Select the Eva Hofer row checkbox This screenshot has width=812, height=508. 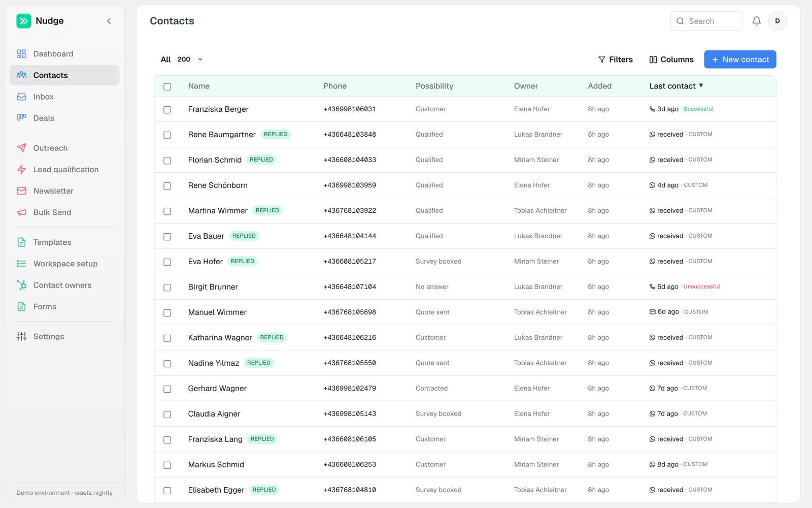(167, 262)
